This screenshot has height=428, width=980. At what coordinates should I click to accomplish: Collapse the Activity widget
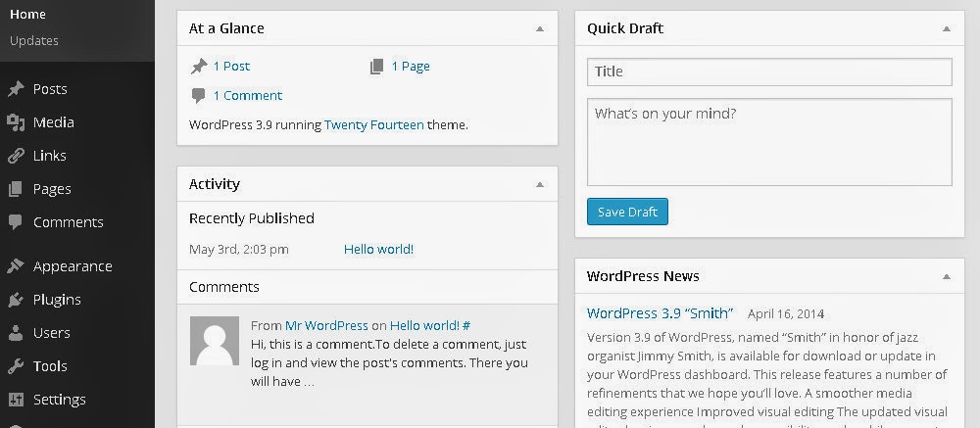tap(540, 184)
